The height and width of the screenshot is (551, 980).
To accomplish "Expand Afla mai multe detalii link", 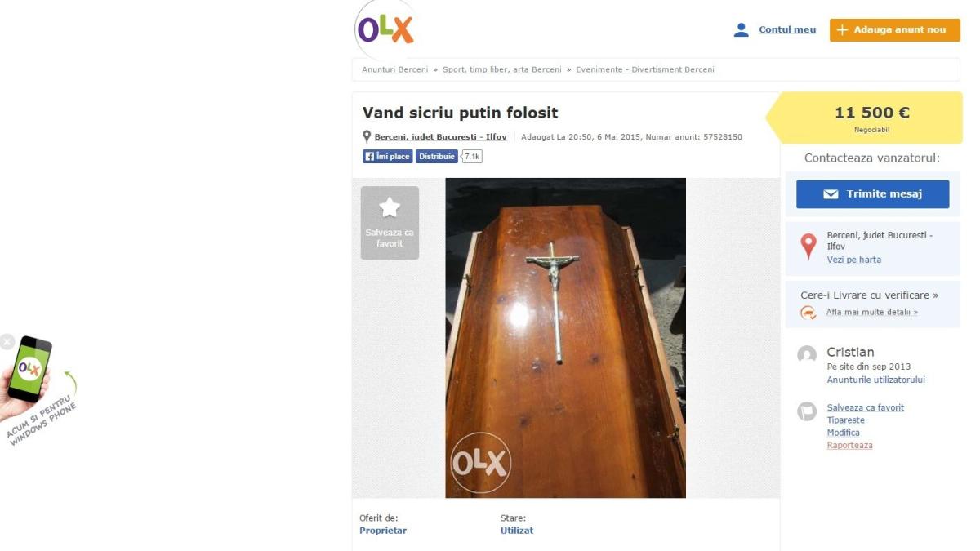I will click(x=872, y=312).
